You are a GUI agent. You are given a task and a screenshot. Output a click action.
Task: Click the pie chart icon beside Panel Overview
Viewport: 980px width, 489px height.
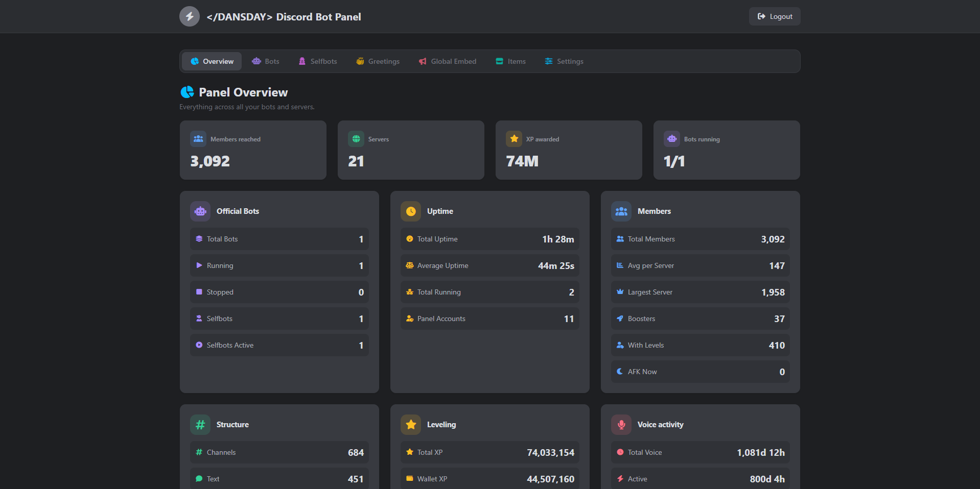click(188, 92)
